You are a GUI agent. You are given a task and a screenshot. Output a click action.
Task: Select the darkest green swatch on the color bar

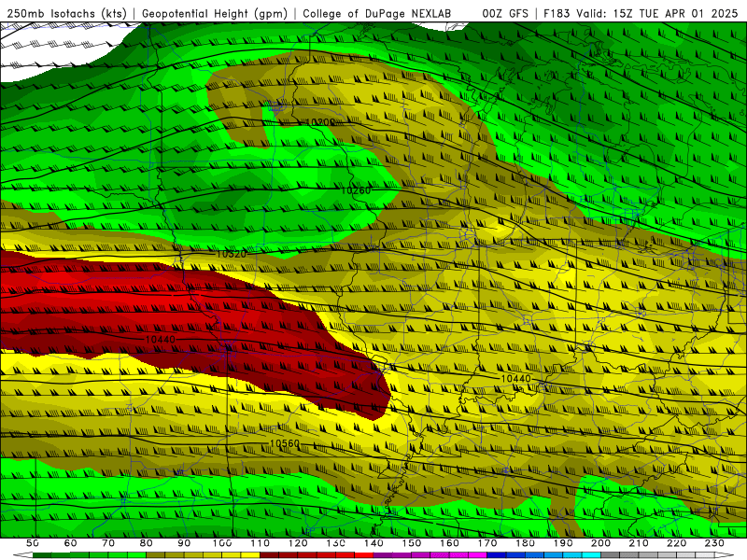click(x=42, y=555)
